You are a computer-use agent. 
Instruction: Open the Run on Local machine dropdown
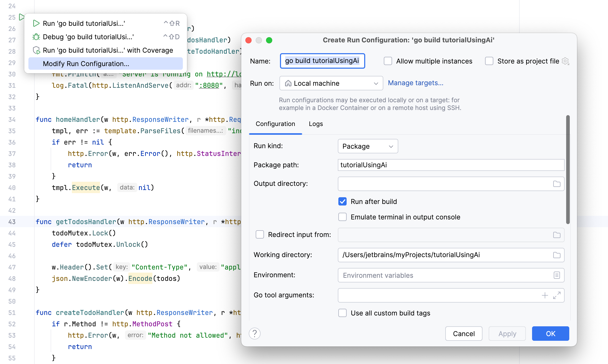tap(331, 83)
